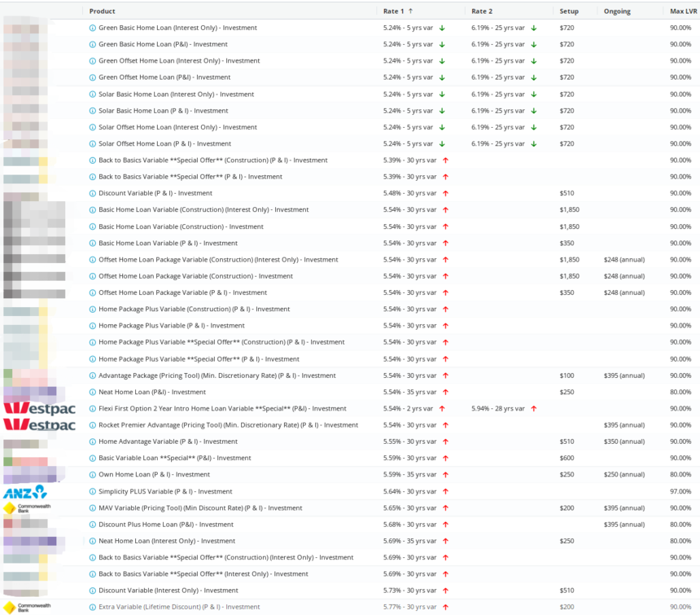Image resolution: width=700 pixels, height=615 pixels.
Task: Click info icon beside MAV Variable (Pricing Tool)
Action: click(93, 508)
